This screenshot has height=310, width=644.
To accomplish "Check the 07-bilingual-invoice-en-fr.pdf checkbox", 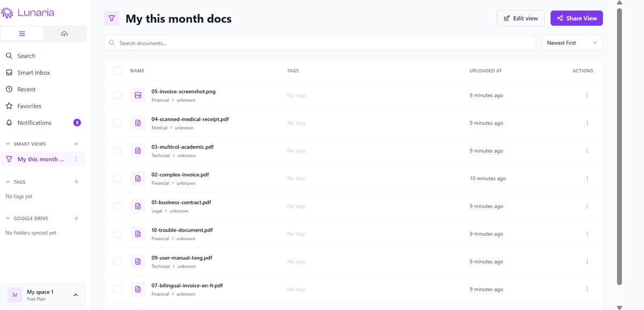I will point(118,289).
